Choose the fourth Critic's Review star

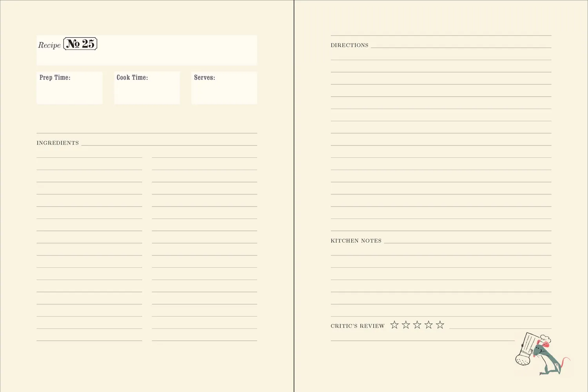(x=428, y=325)
